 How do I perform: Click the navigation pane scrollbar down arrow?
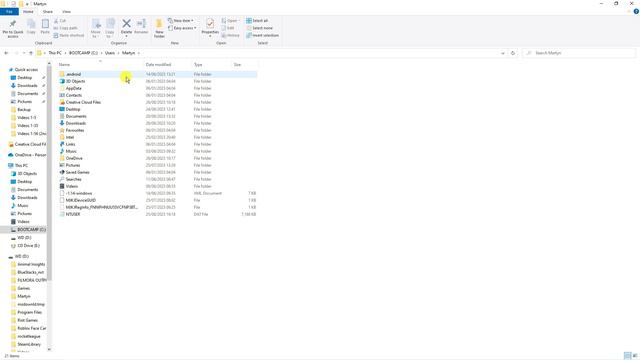pyautogui.click(x=49, y=349)
